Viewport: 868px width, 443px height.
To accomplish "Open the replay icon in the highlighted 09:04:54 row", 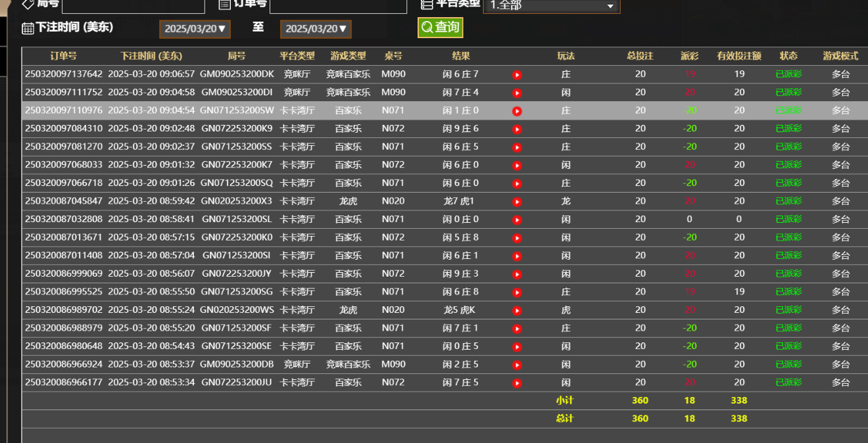I will (x=517, y=111).
